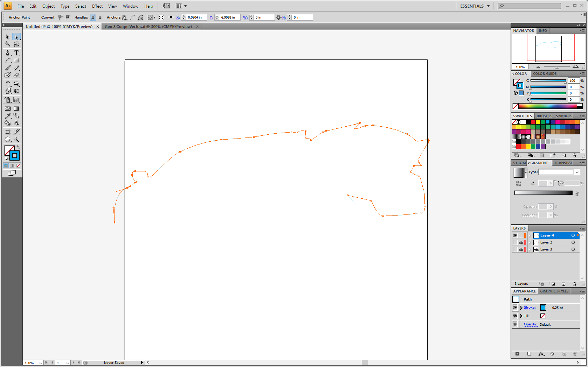Image resolution: width=588 pixels, height=367 pixels.
Task: Toggle Stroke visibility in Appearance panel
Action: pos(515,308)
